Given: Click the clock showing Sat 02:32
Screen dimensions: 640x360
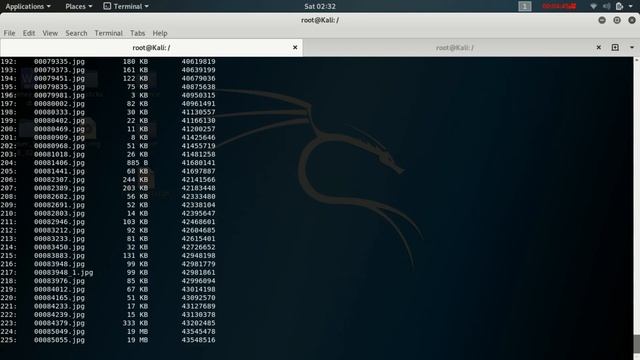Looking at the screenshot, I should [x=320, y=6].
